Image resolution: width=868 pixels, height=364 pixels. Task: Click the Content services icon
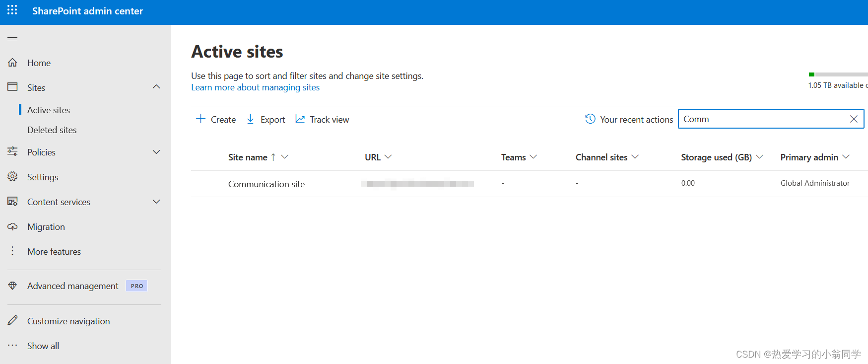coord(12,201)
